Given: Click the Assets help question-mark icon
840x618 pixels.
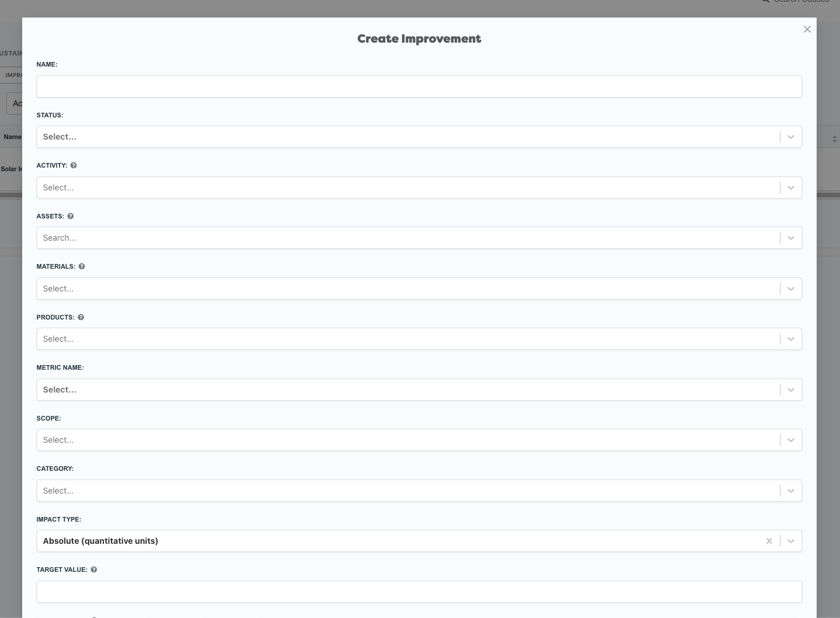Looking at the screenshot, I should (x=71, y=216).
